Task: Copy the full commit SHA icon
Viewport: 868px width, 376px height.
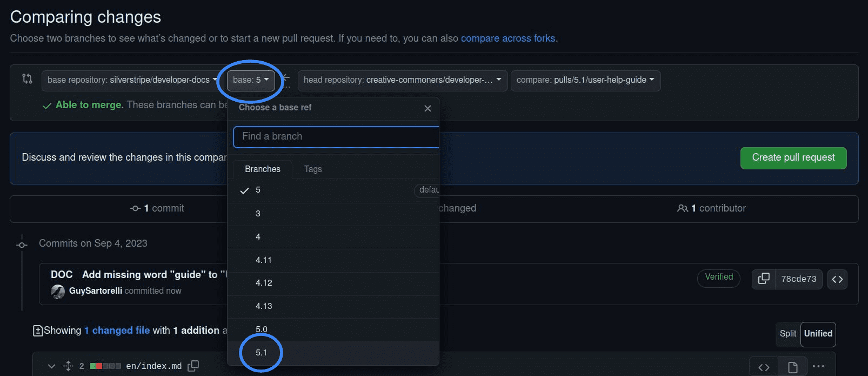Action: [763, 279]
